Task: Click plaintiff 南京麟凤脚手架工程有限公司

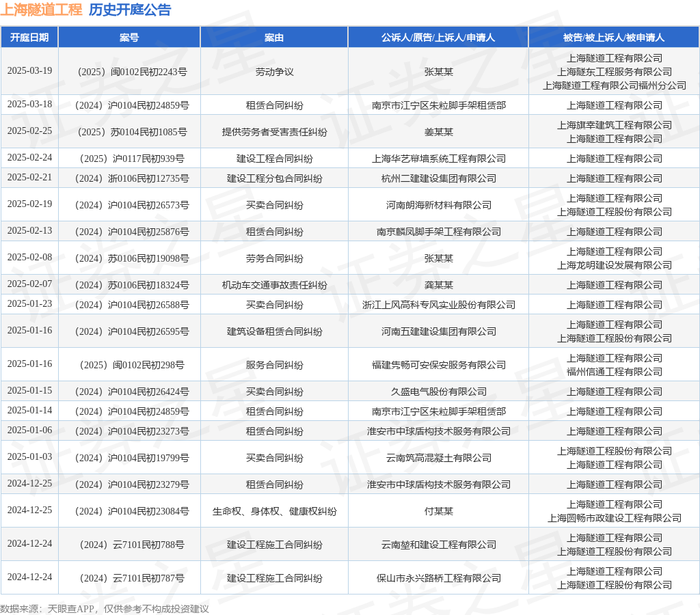Action: (438, 232)
